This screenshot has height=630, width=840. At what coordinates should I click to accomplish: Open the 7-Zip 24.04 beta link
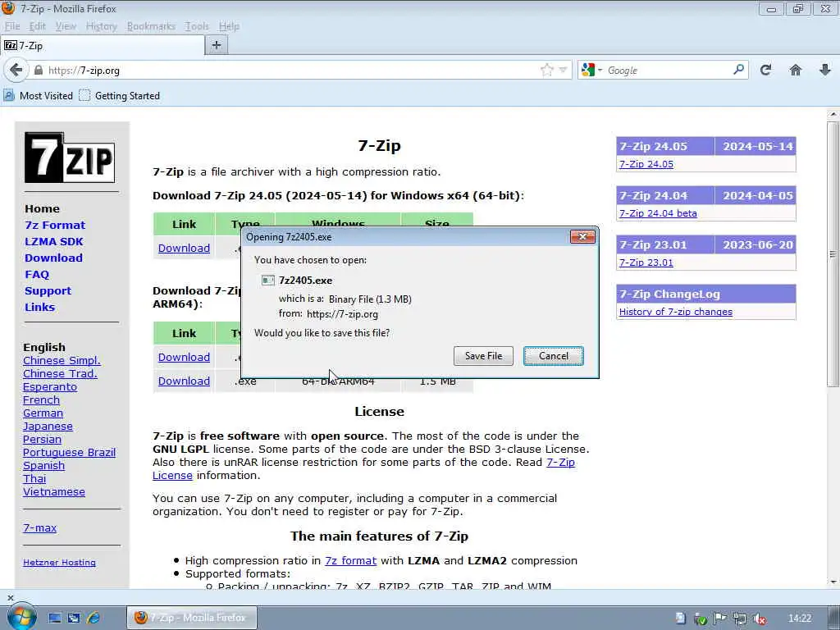click(x=658, y=213)
